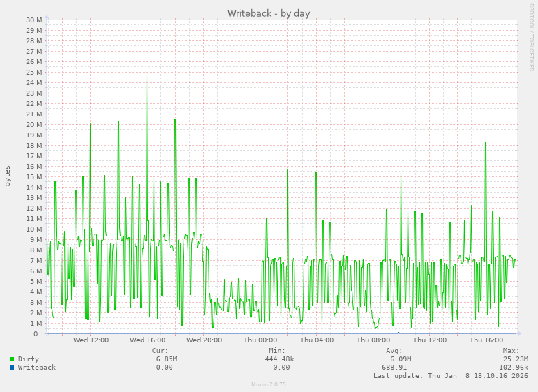Click the 'Wed 12:00' time axis label
Image resolution: width=538 pixels, height=392 pixels.
(x=91, y=340)
